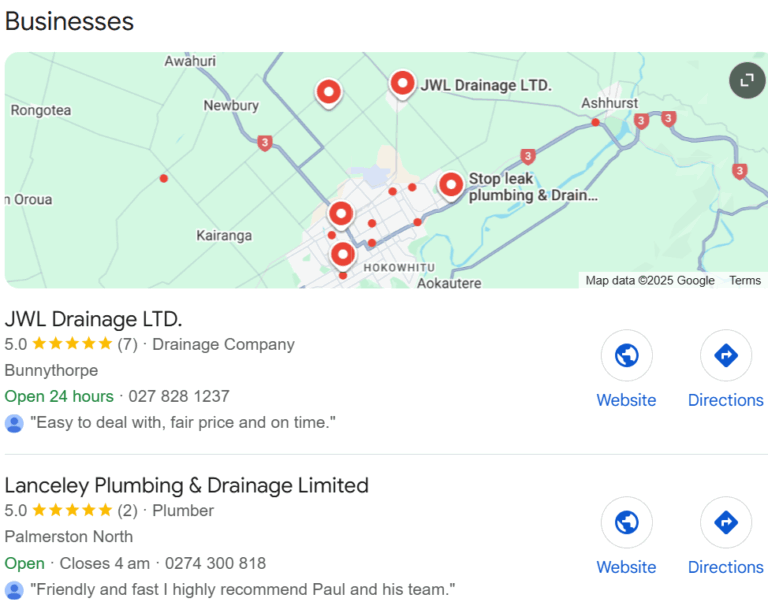Click the Businesses section heading
768x602 pixels.
point(69,20)
